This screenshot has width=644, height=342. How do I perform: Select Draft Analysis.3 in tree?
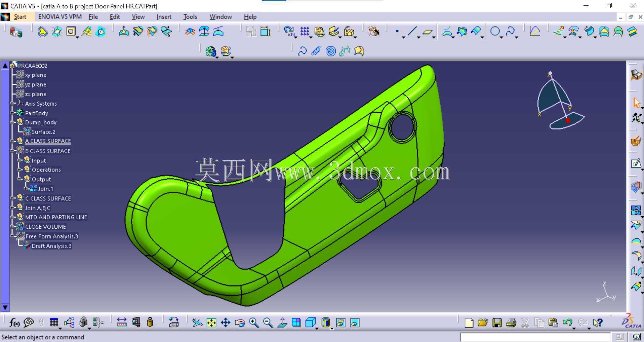[x=51, y=246]
